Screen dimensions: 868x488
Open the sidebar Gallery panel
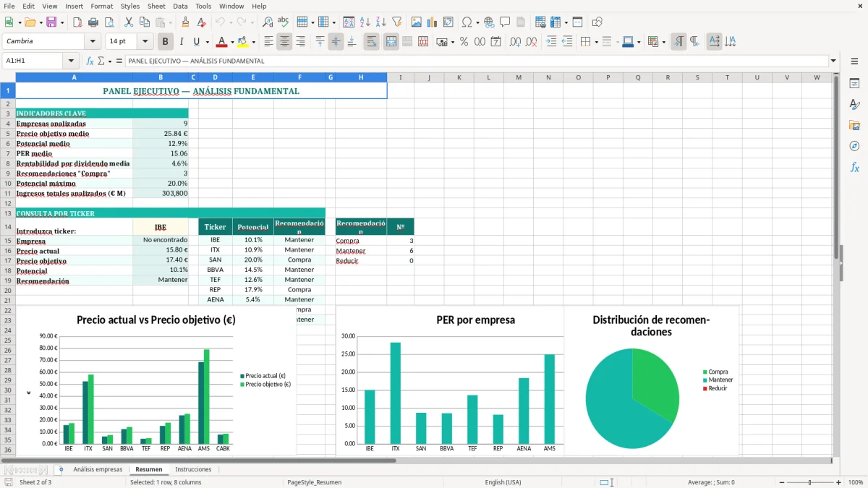pos(854,125)
